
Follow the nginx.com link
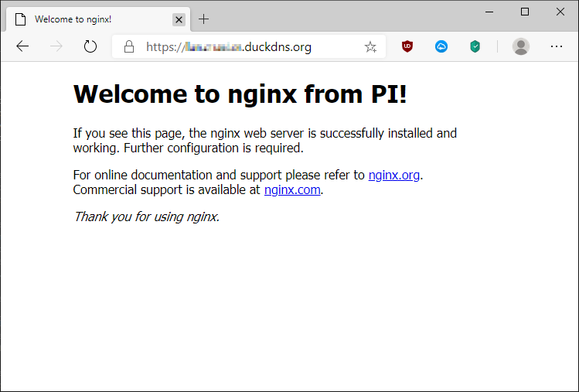click(292, 189)
